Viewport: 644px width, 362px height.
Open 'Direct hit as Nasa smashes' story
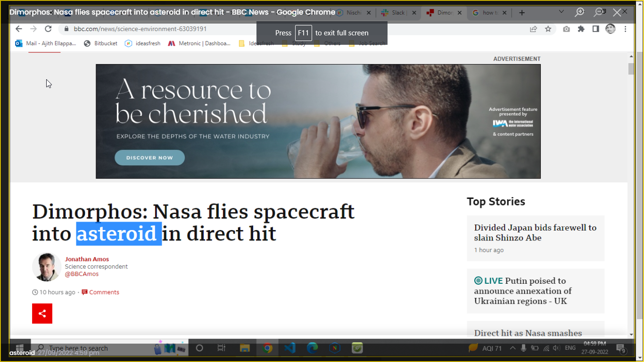(528, 333)
